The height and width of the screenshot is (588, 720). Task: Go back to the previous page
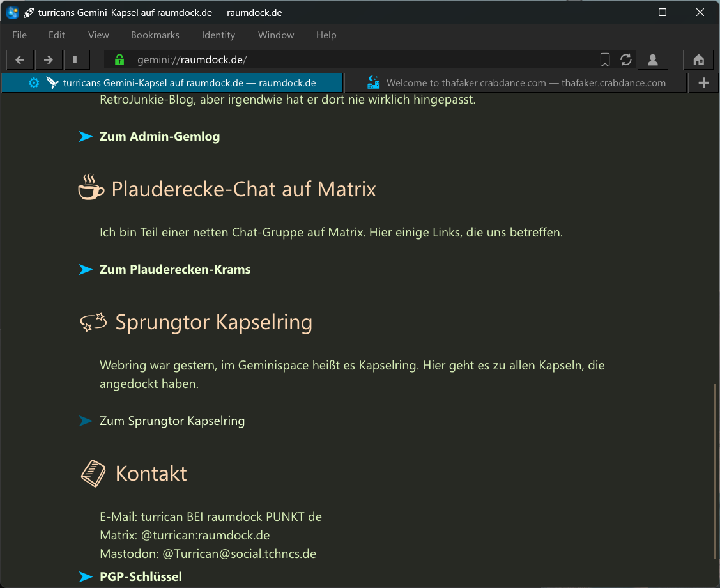20,59
